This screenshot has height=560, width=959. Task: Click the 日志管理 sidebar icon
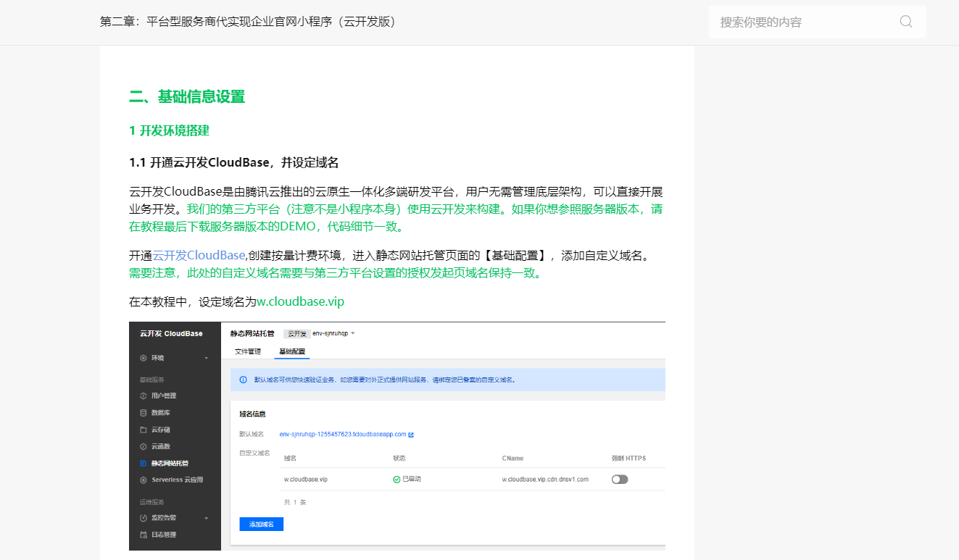pyautogui.click(x=144, y=535)
